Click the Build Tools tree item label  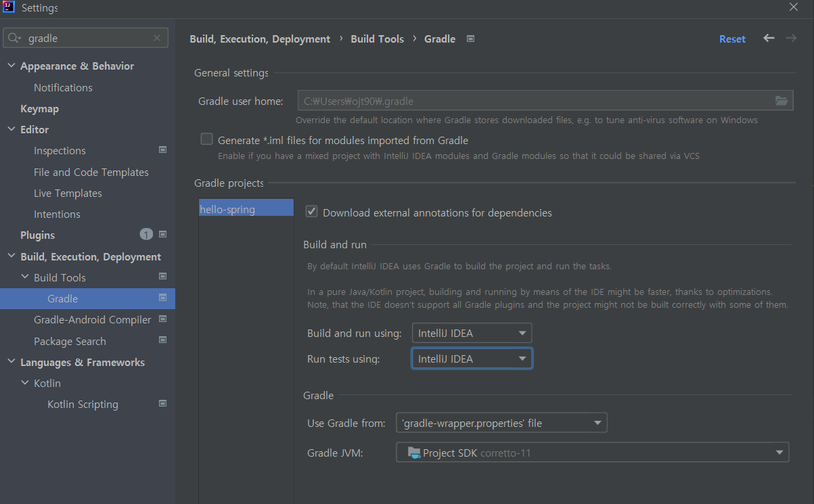click(60, 277)
